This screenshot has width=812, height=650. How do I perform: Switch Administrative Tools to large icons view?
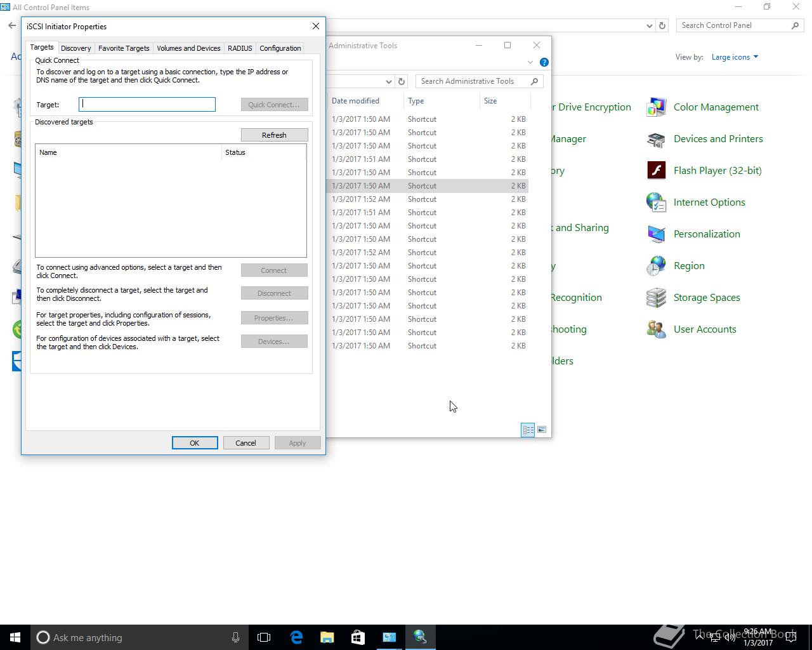click(x=541, y=430)
